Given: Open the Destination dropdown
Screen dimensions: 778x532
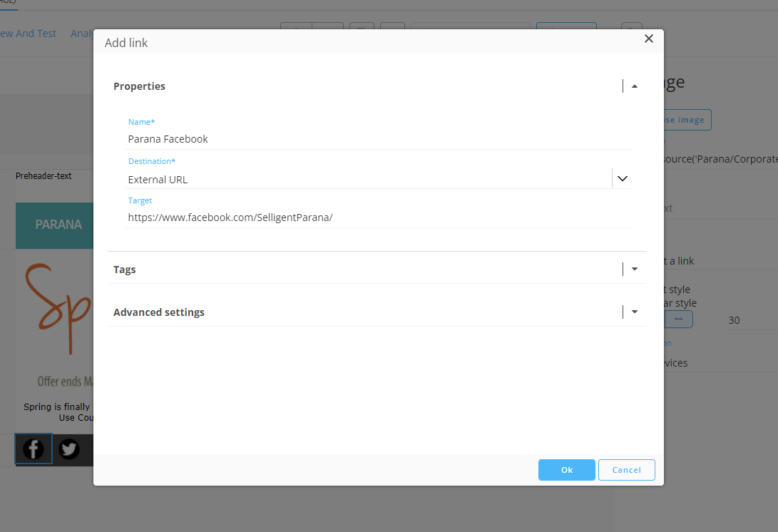Looking at the screenshot, I should click(622, 179).
